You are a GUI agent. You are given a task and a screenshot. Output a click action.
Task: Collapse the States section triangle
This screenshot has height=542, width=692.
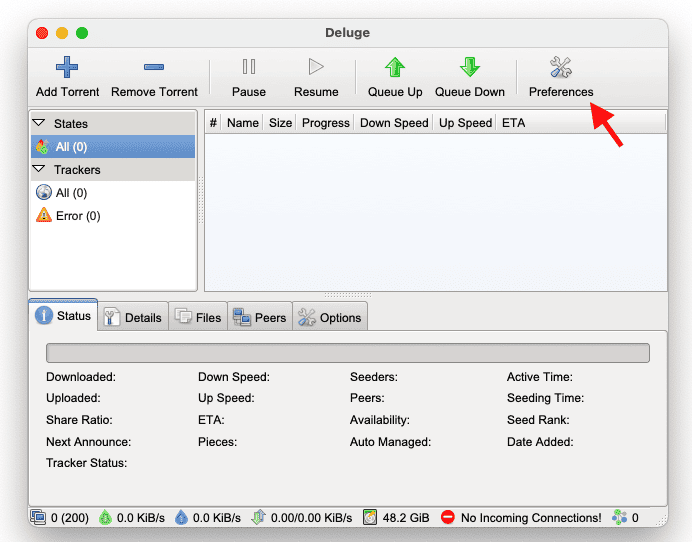pyautogui.click(x=39, y=123)
